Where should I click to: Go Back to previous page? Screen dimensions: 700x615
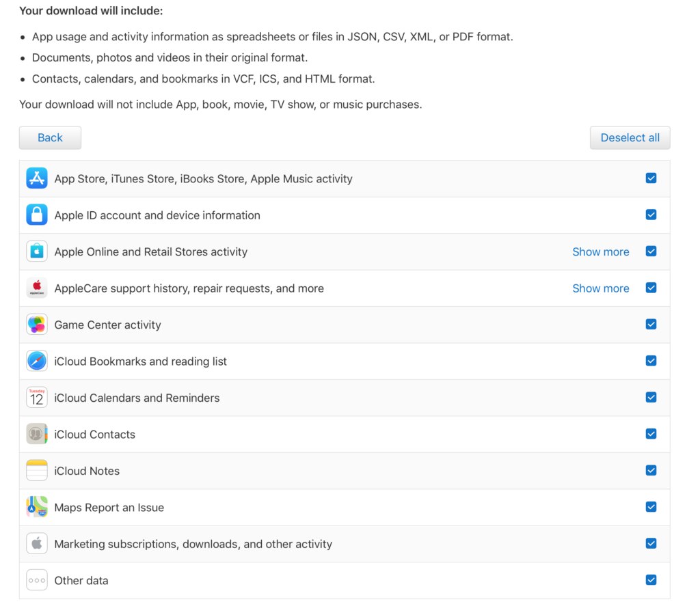point(50,137)
